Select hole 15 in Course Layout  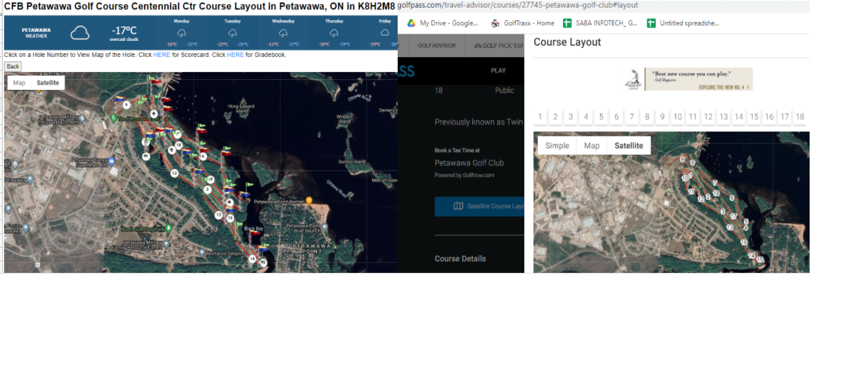pos(754,117)
